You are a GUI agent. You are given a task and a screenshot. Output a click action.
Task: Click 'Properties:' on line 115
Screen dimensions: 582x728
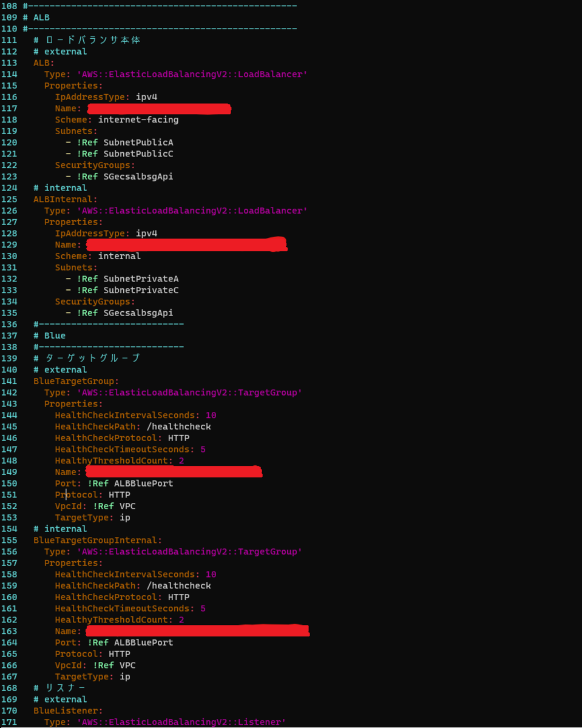(73, 86)
